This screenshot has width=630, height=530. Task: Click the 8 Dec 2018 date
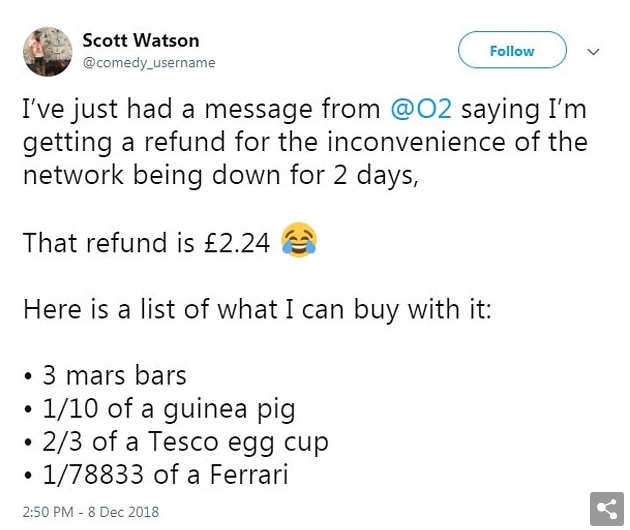123,512
